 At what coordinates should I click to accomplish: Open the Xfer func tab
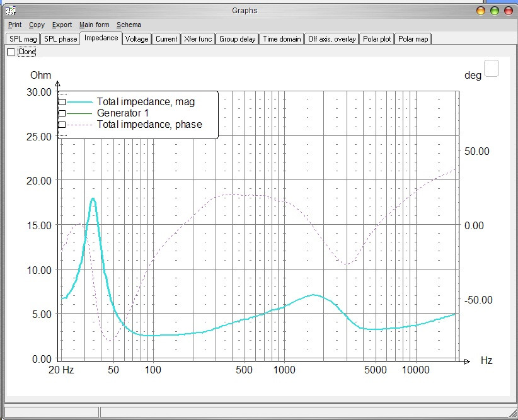point(198,39)
